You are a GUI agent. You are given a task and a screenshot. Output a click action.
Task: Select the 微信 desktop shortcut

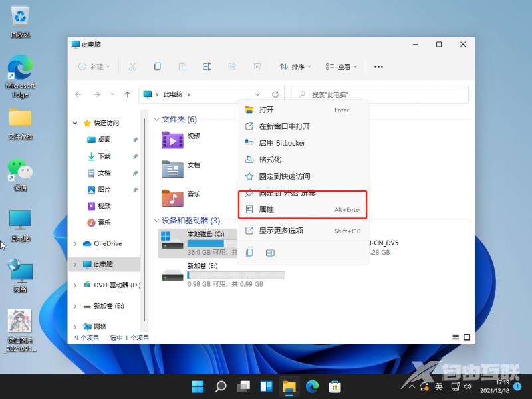point(21,176)
